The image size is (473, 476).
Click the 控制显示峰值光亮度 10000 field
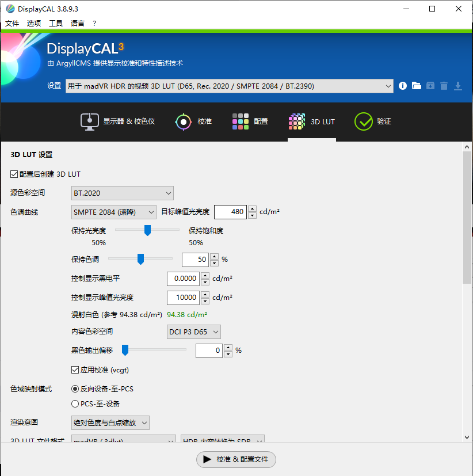(x=183, y=298)
